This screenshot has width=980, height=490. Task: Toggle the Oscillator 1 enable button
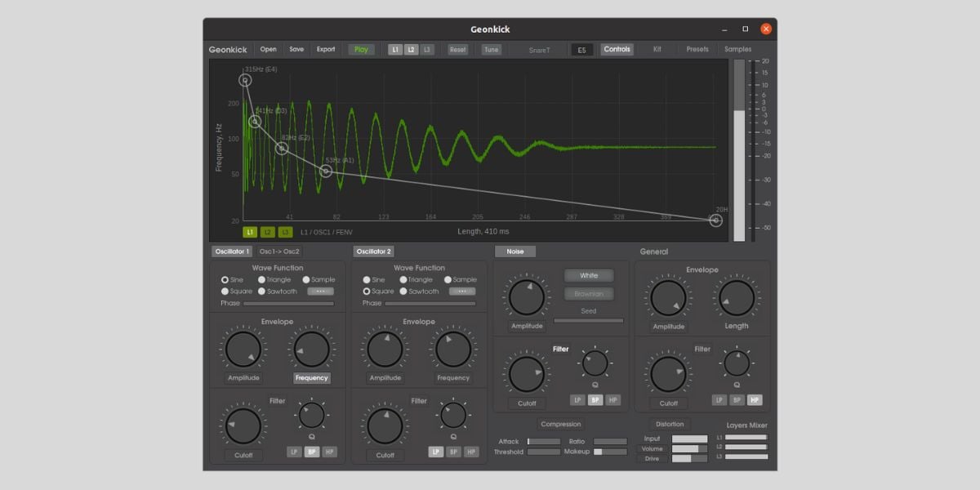232,252
